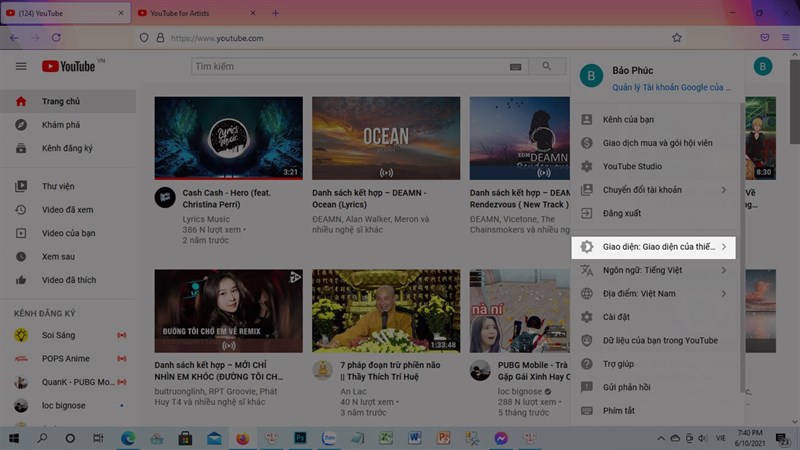This screenshot has height=450, width=800.
Task: Expand the Ngôn ngữ: Tiếng Việt submenu
Action: tap(653, 270)
